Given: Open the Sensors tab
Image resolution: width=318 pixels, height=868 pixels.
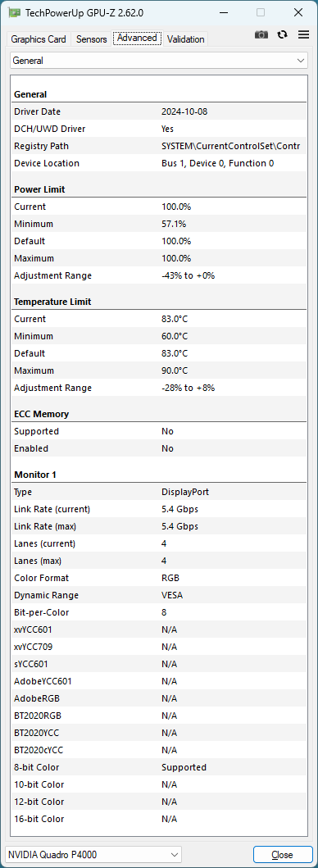Looking at the screenshot, I should [92, 39].
